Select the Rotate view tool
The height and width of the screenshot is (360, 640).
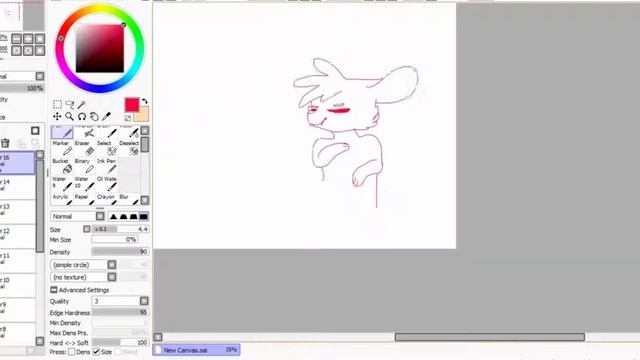[x=82, y=117]
